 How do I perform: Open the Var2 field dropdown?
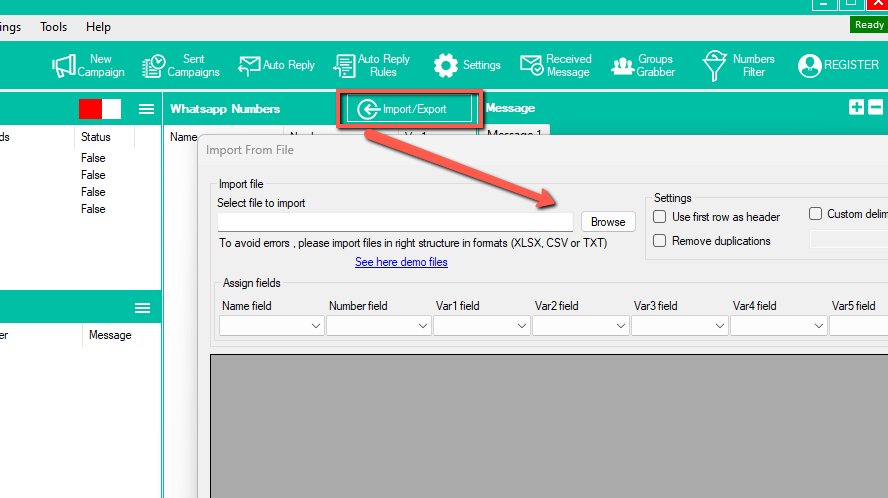[580, 326]
